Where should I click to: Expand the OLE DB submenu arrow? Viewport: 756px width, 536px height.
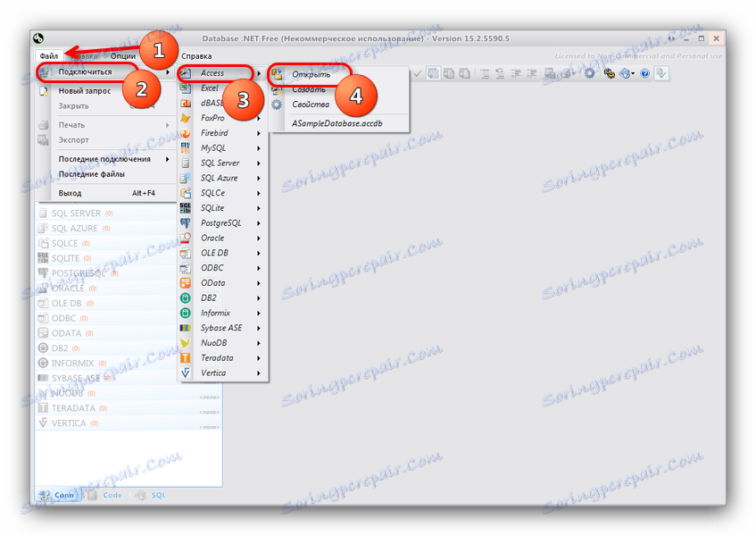[x=259, y=253]
